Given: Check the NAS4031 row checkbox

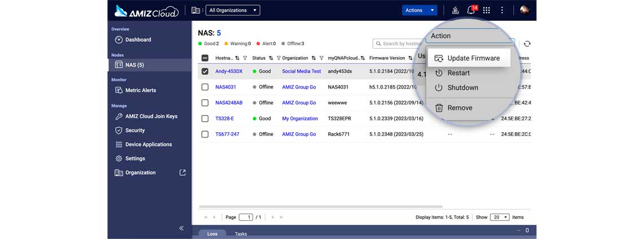Looking at the screenshot, I should click(205, 87).
